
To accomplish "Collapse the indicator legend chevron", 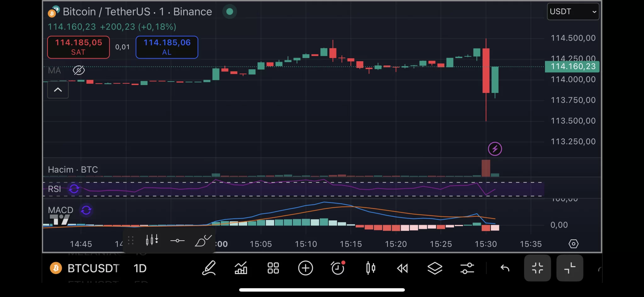I will [58, 90].
